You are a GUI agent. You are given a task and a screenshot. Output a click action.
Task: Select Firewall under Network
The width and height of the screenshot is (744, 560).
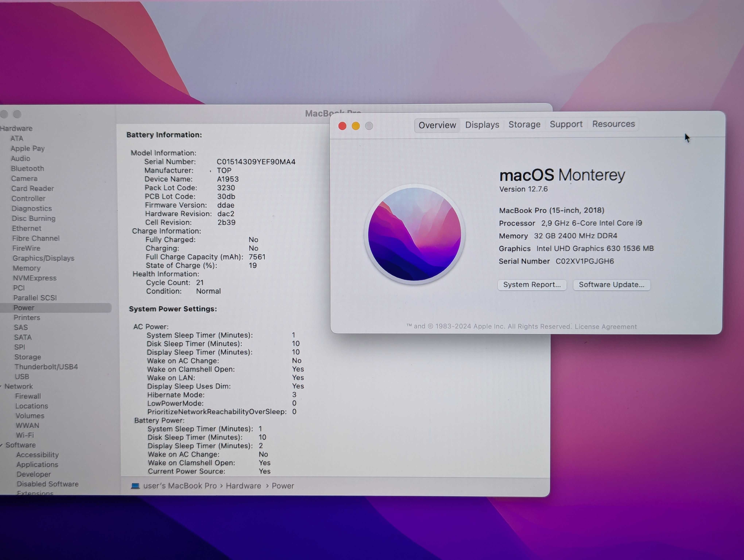(28, 396)
